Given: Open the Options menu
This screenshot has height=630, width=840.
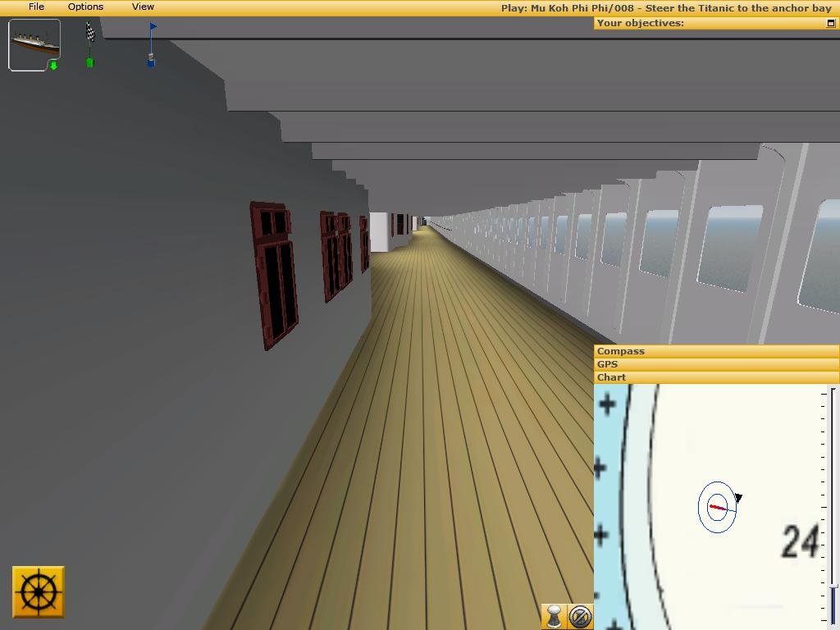Looking at the screenshot, I should coord(85,7).
